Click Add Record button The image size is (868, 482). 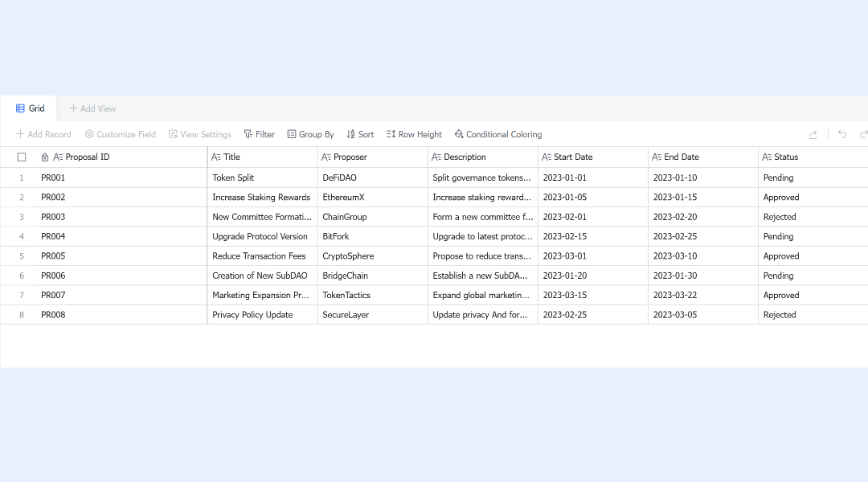[43, 134]
